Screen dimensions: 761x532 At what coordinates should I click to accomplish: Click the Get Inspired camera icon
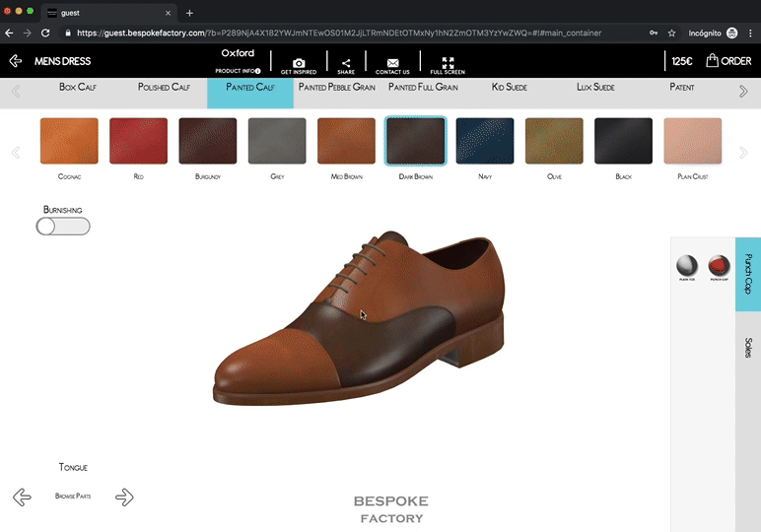[299, 63]
